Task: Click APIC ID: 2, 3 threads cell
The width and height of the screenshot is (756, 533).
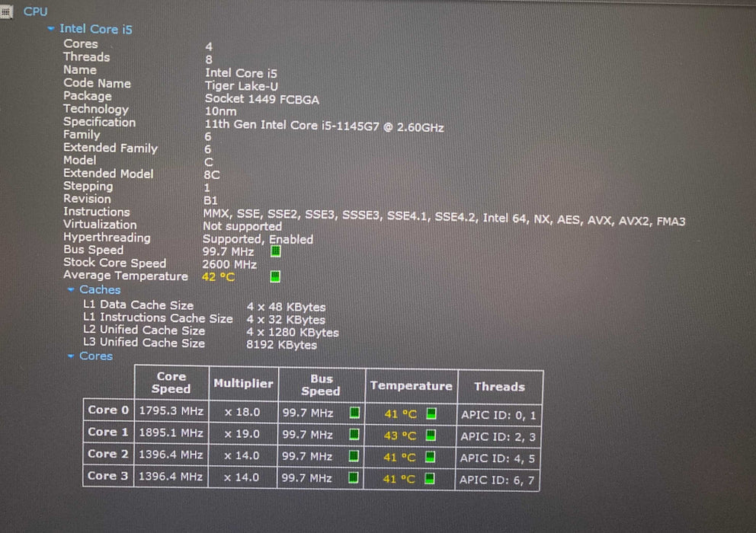Action: (x=498, y=436)
